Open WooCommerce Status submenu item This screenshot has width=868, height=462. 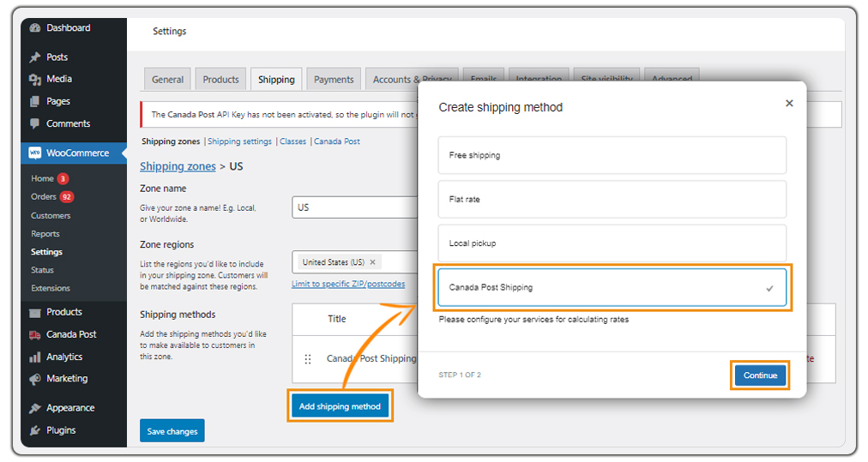point(42,271)
